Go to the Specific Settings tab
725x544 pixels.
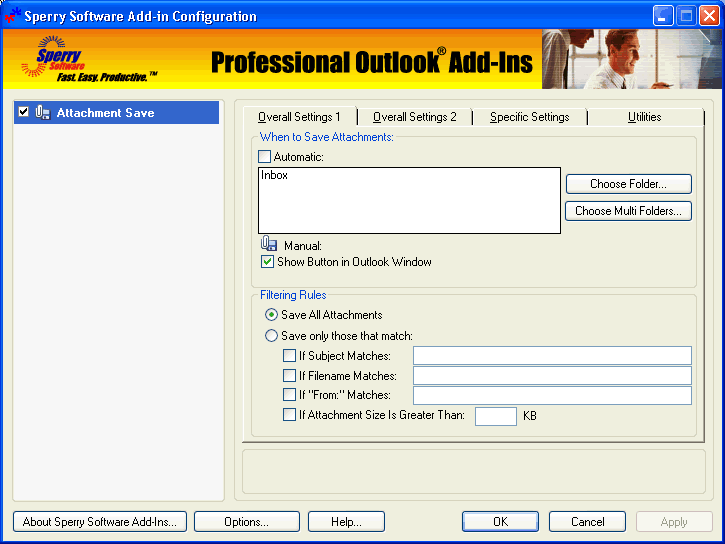point(530,117)
